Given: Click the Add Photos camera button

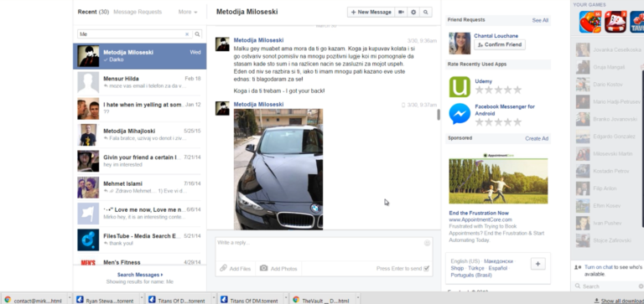Looking at the screenshot, I should click(x=278, y=268).
